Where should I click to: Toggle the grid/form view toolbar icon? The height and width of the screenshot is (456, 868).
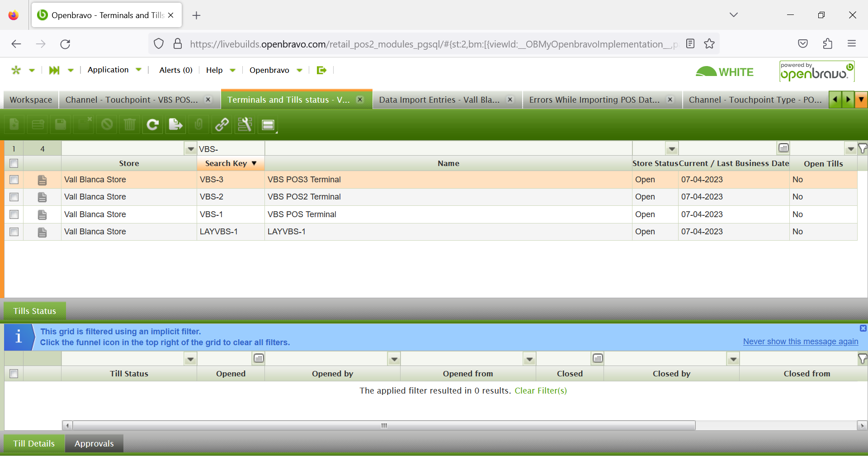coord(268,125)
